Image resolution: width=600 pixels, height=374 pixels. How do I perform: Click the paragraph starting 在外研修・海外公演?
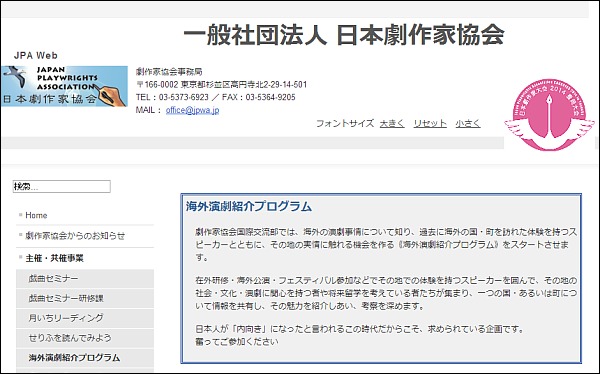click(386, 293)
